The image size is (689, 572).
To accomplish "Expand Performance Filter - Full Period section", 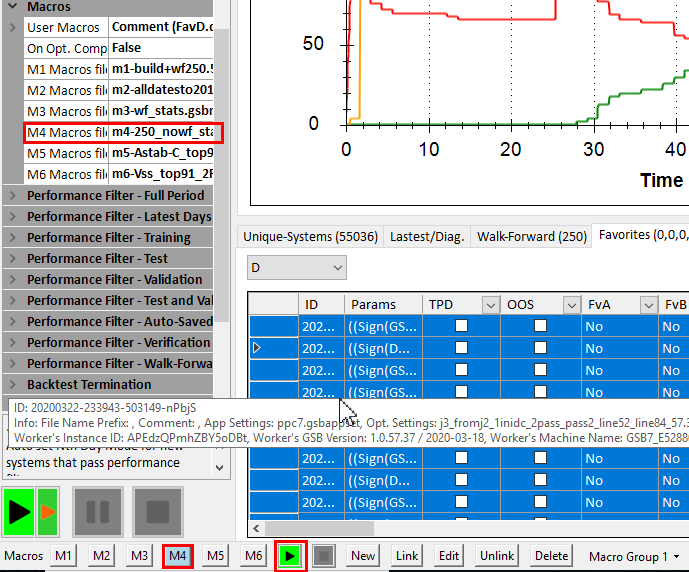I will (x=13, y=196).
